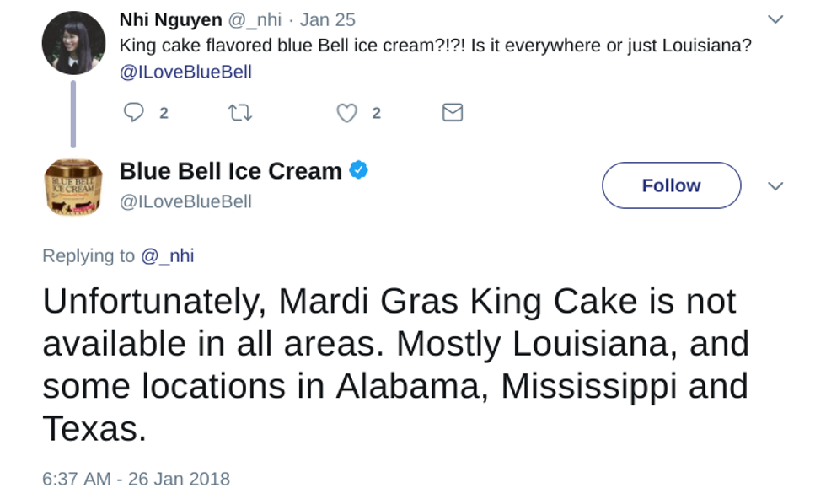826x504 pixels.
Task: Open the Jan 25 tweet date
Action: click(328, 19)
